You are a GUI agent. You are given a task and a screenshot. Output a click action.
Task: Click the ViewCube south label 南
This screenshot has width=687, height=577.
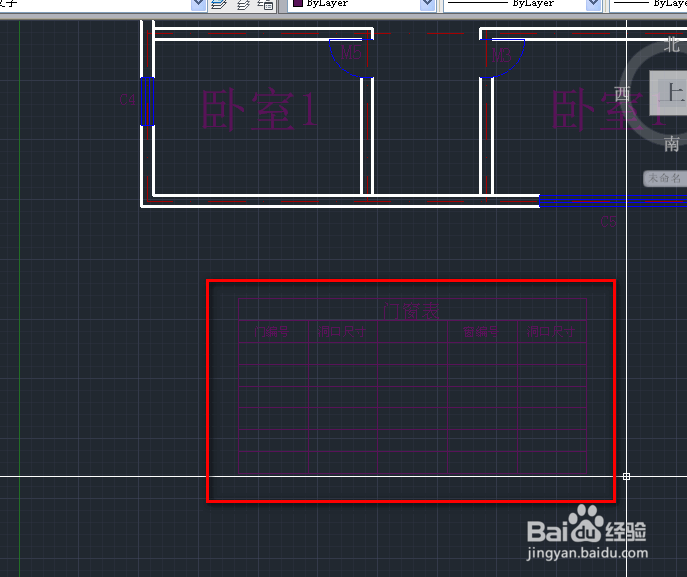point(671,144)
